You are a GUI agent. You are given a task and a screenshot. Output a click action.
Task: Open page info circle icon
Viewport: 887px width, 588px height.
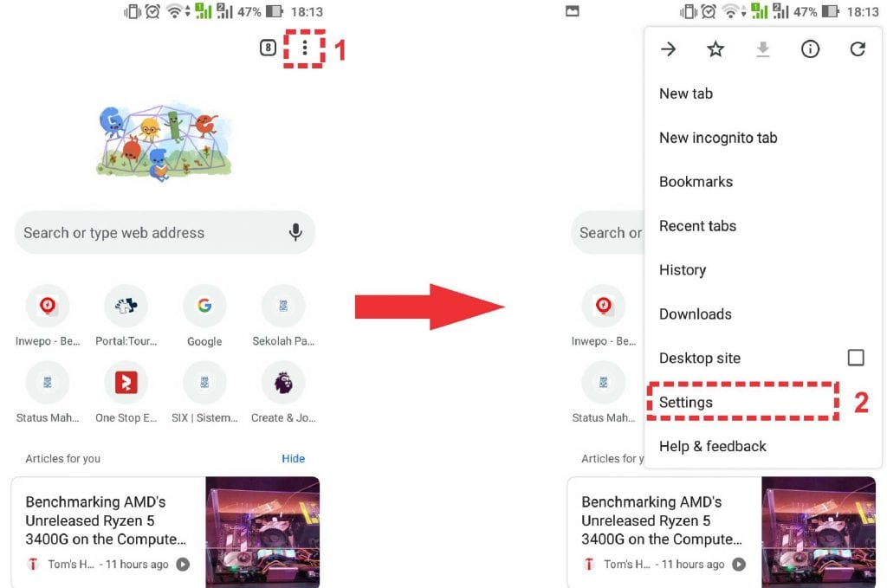[810, 49]
